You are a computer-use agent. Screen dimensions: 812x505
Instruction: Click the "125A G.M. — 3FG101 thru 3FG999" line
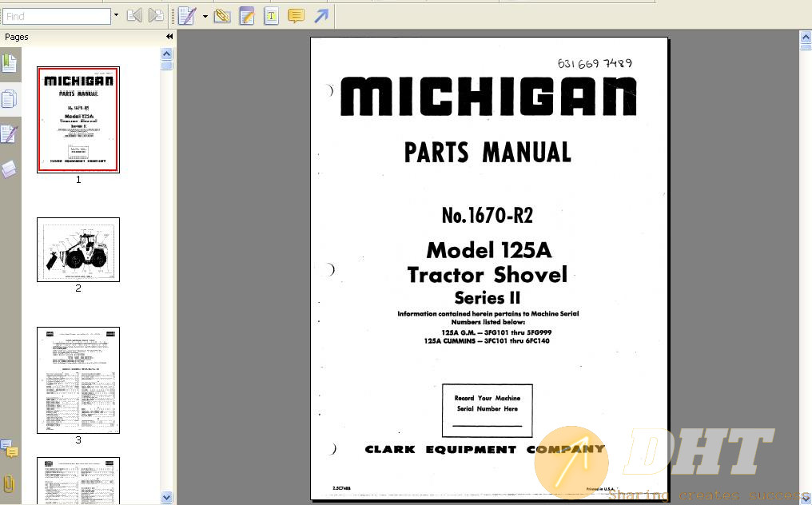496,332
